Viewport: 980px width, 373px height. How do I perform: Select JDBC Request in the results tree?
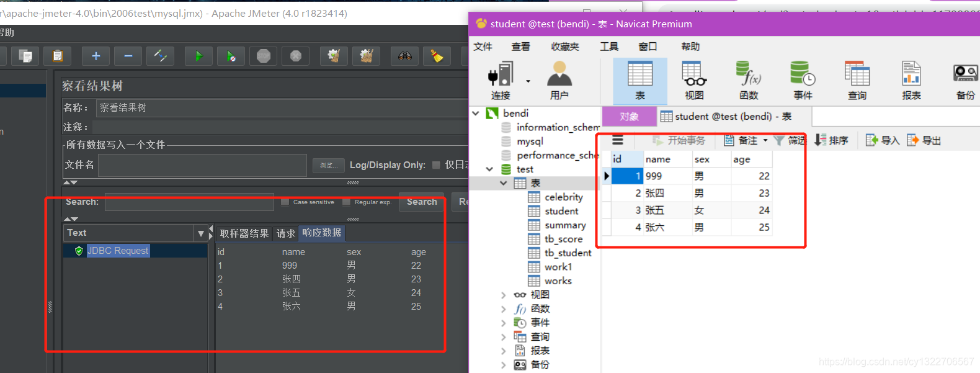118,251
